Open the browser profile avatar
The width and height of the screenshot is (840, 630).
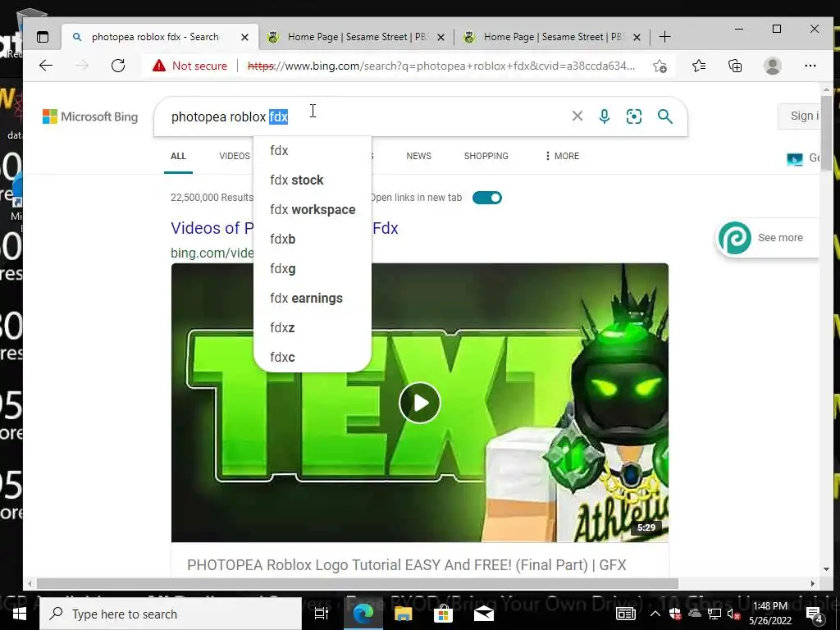773,66
